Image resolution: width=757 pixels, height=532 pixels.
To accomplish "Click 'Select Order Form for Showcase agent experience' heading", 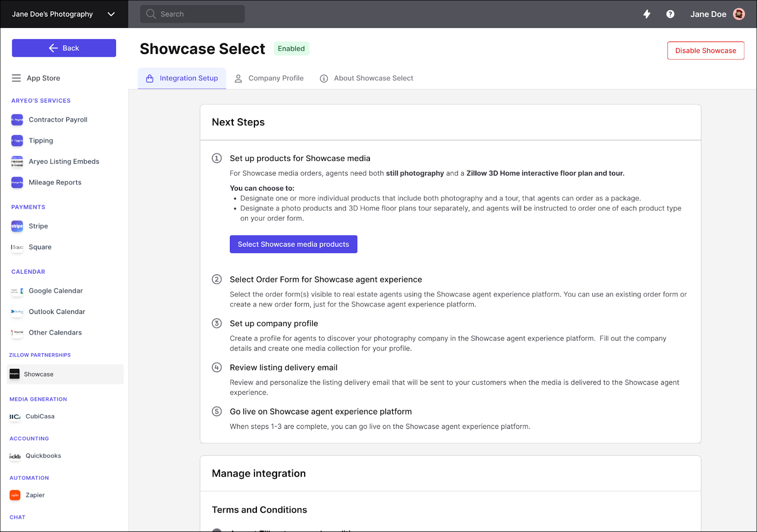I will 326,279.
